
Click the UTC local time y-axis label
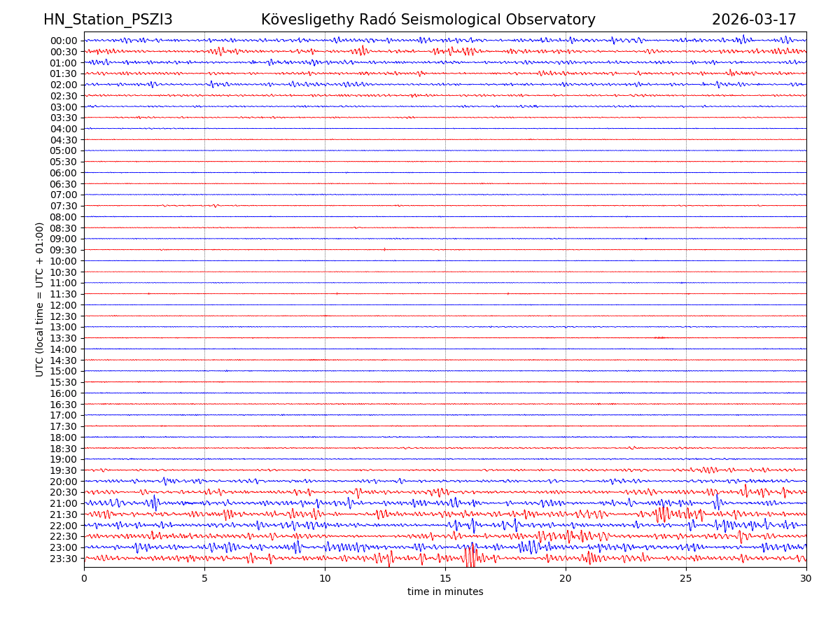point(40,299)
